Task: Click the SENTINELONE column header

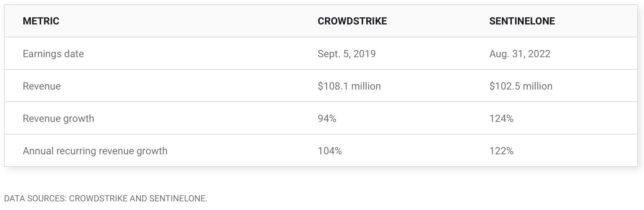Action: click(522, 21)
